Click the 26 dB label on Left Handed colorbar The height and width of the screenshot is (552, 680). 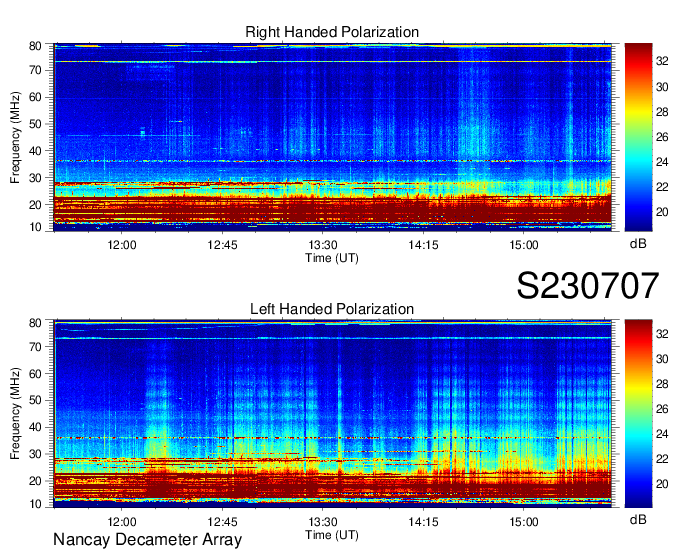(662, 409)
